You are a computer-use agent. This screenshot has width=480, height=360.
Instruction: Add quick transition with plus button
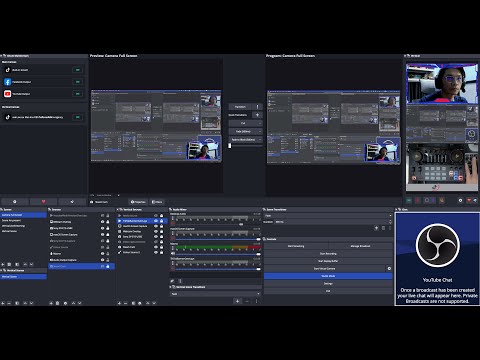coord(257,115)
